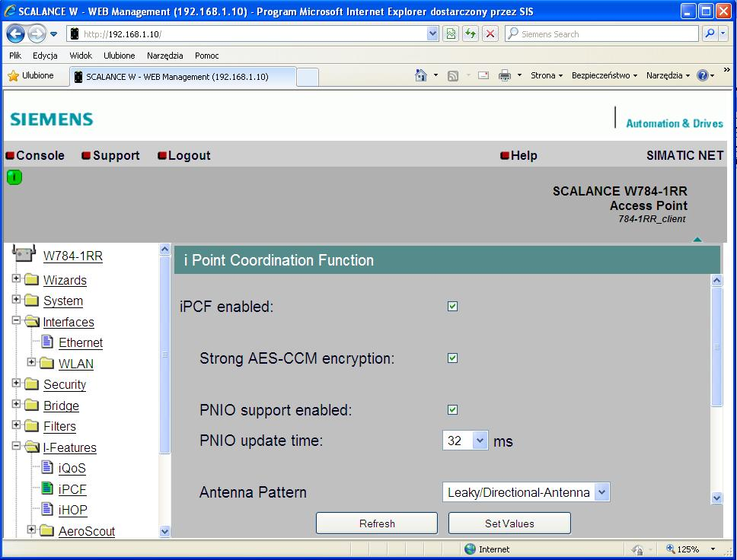This screenshot has height=560, width=737.
Task: Open the recent pages dropdown arrow
Action: click(53, 33)
